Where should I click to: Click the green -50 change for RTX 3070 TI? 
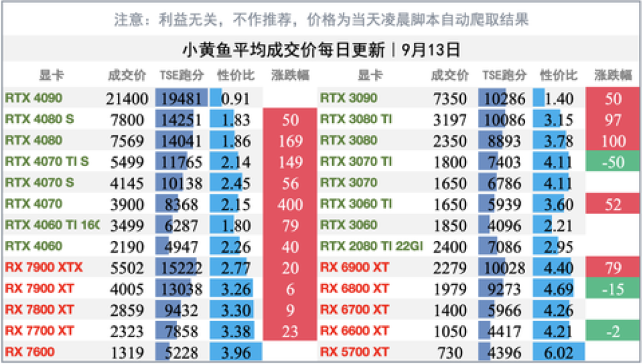coord(613,162)
